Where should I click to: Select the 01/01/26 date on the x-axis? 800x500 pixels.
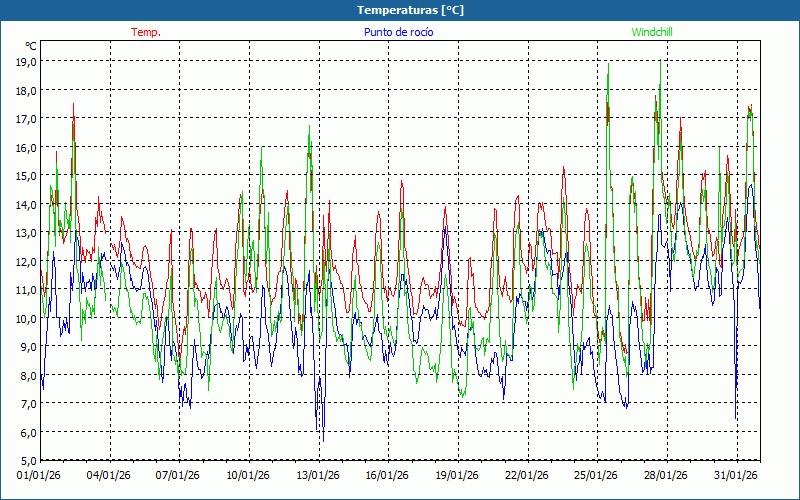pos(40,475)
